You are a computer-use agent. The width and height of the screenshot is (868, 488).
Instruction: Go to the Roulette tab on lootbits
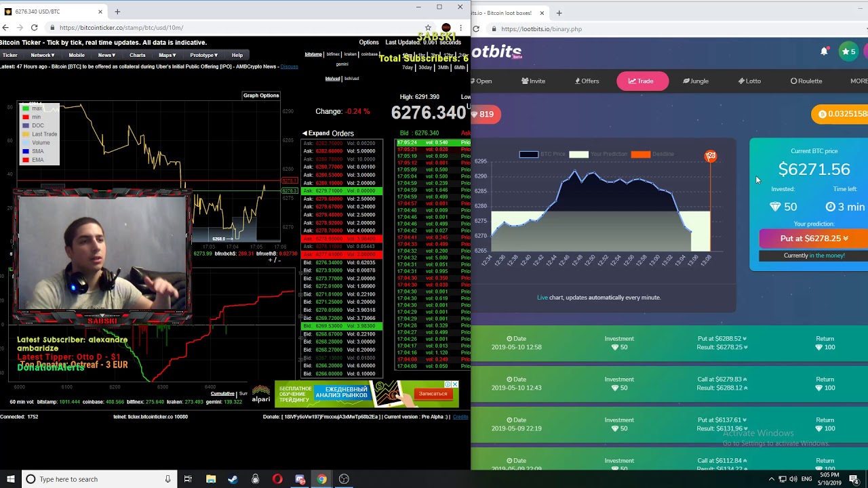tap(806, 81)
